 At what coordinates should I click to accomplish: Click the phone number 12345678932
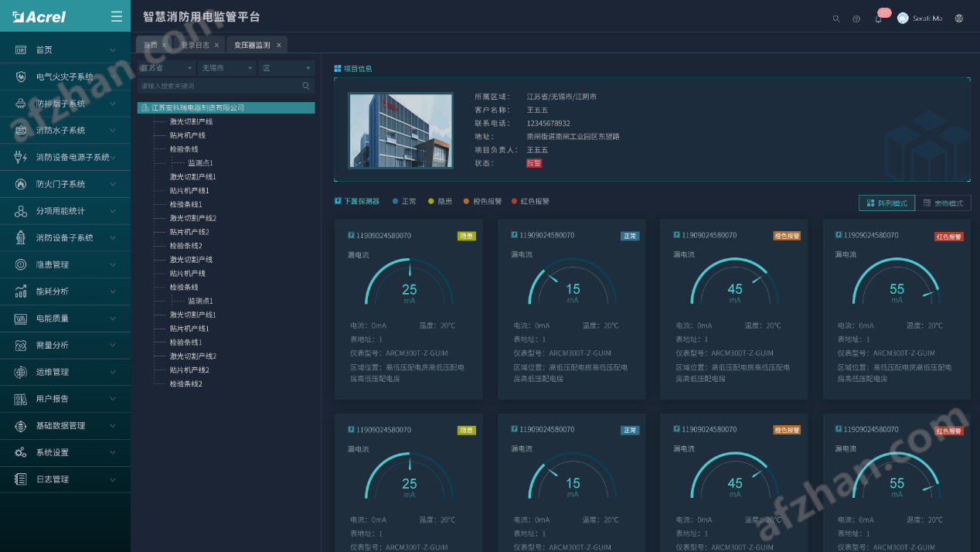point(549,123)
